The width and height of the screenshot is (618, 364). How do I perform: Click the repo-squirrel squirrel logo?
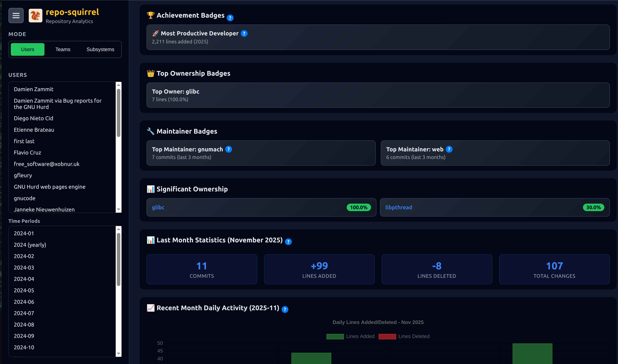35,15
